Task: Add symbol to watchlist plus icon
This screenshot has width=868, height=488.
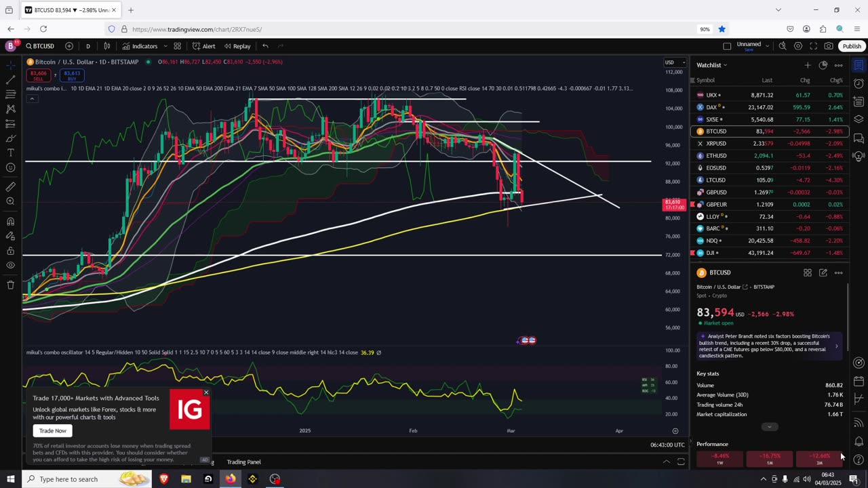Action: [807, 65]
